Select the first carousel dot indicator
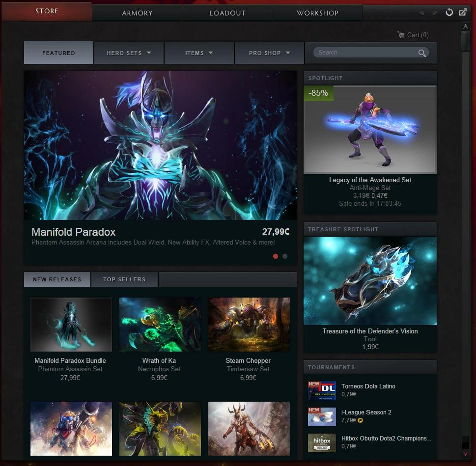 point(276,256)
